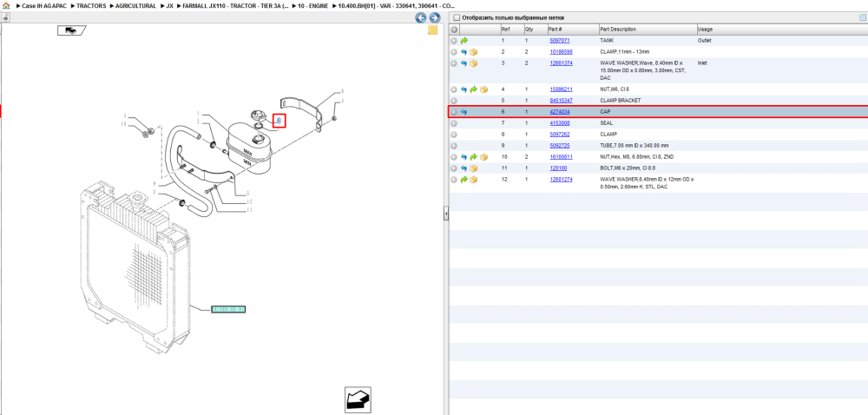Click the tractor view icon above the diagram
This screenshot has width=868, height=415.
click(x=71, y=30)
